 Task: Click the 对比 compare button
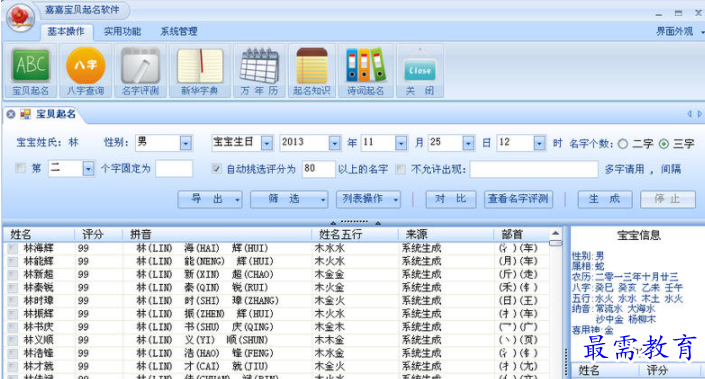[451, 199]
